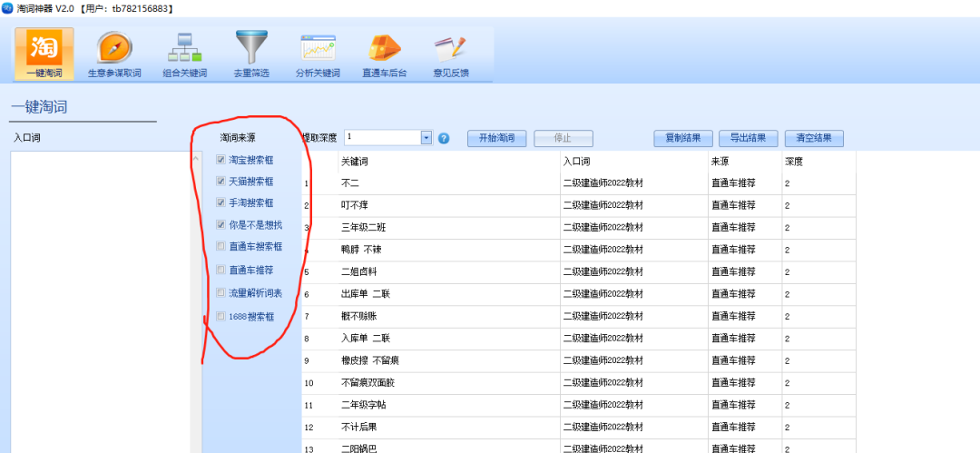Screen dimensions: 980x453
Task: Open the 一键淘词 toolbar icon
Action: click(44, 54)
